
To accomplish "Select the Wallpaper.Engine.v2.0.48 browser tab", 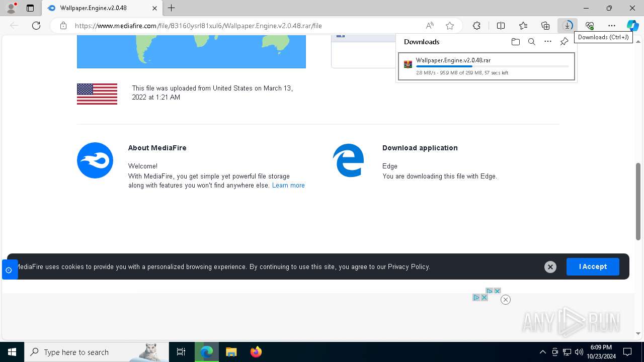I will tap(102, 8).
